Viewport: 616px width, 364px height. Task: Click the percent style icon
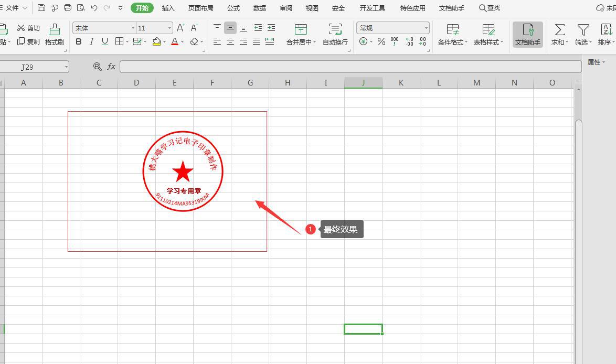pyautogui.click(x=381, y=41)
